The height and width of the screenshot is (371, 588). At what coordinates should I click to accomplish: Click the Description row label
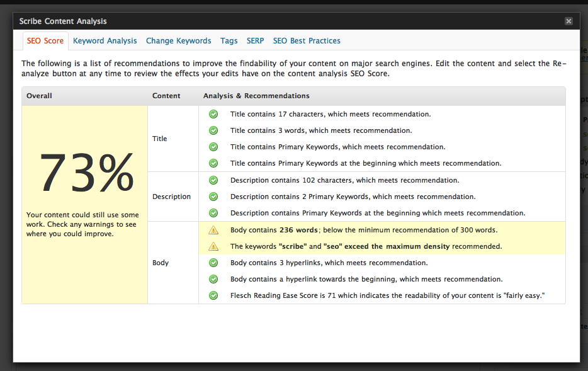[171, 197]
